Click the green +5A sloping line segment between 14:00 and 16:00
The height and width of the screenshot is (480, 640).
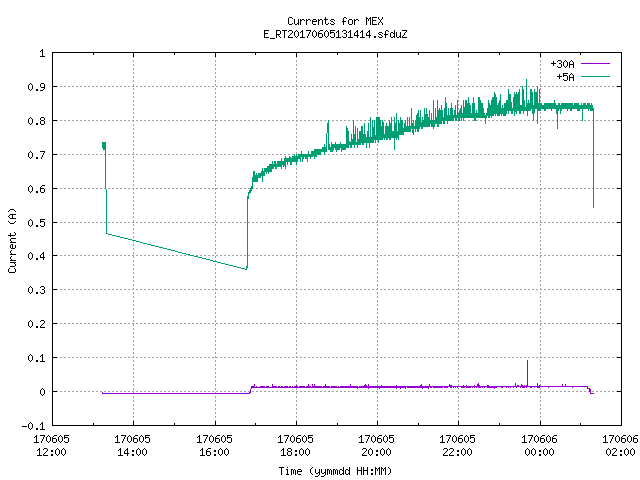tap(176, 251)
